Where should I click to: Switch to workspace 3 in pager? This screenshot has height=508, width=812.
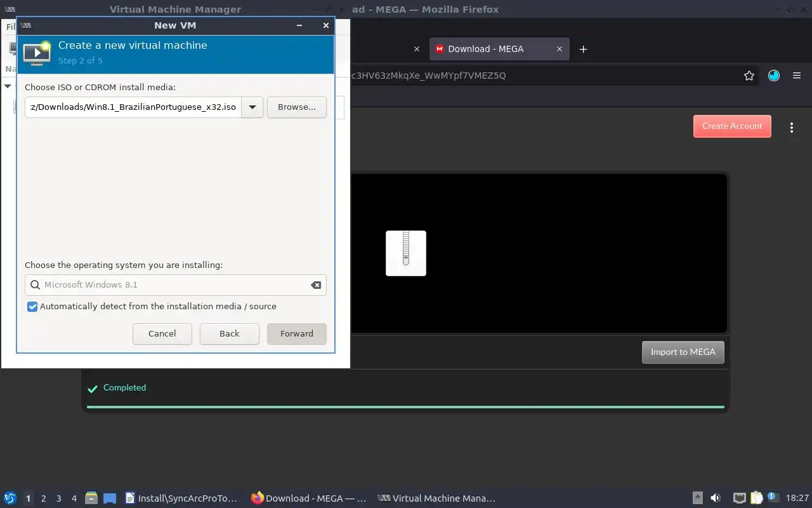pos(59,498)
